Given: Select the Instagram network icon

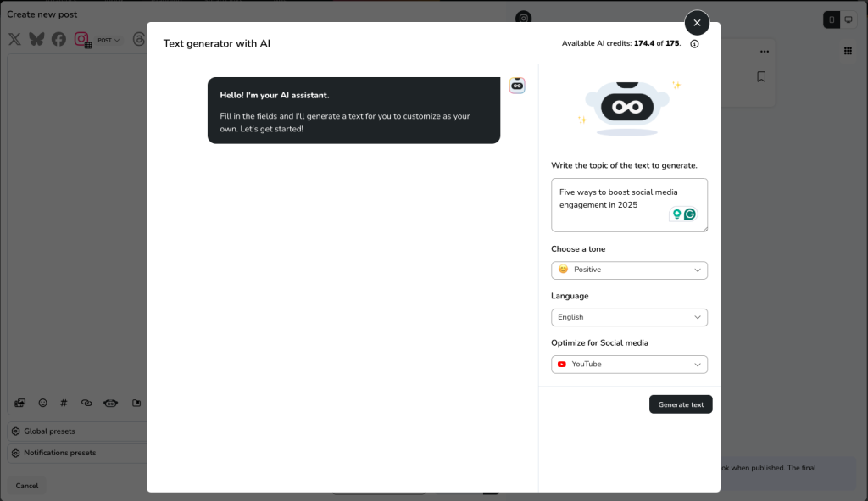Looking at the screenshot, I should [x=81, y=39].
